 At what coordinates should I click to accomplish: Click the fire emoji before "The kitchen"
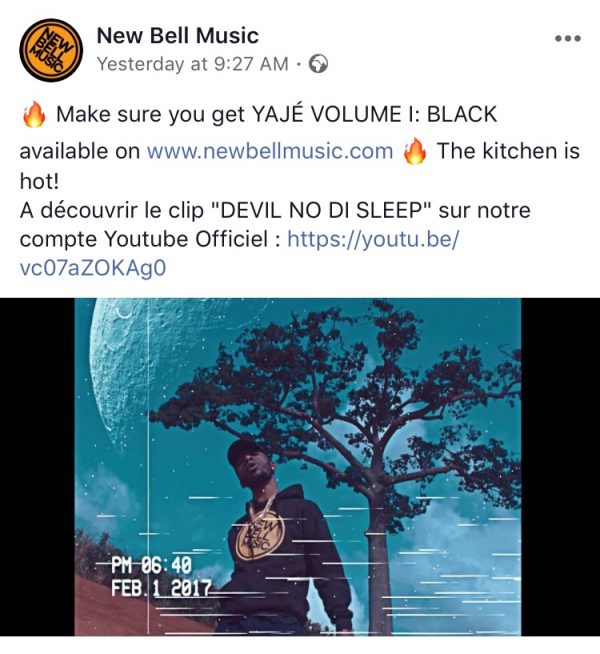pos(415,151)
